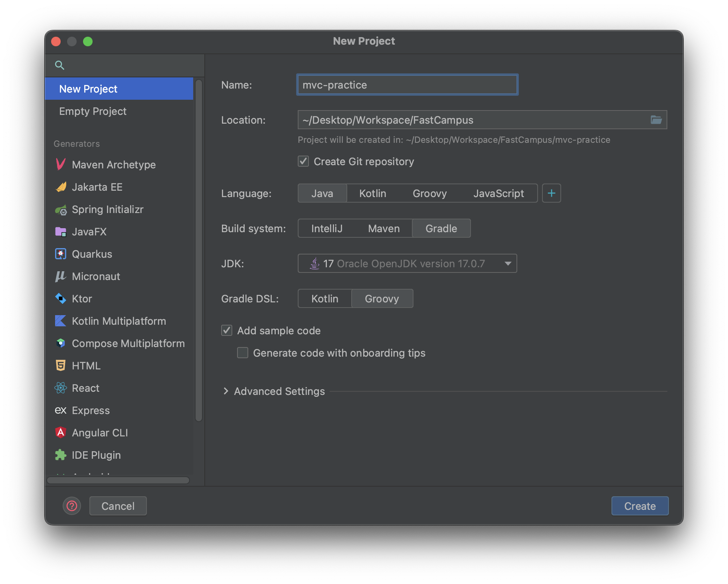Screen dimensions: 728x584
Task: Click the Kotlin Multiplatform icon
Action: click(x=61, y=321)
